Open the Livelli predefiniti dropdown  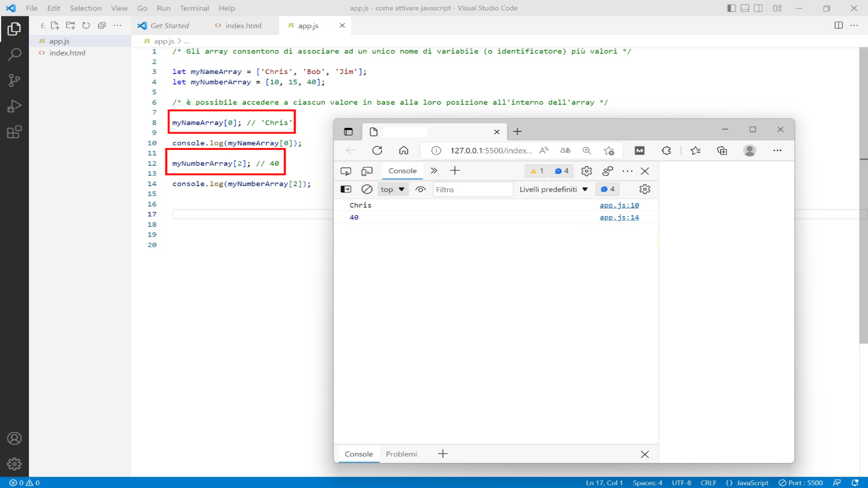pyautogui.click(x=553, y=189)
